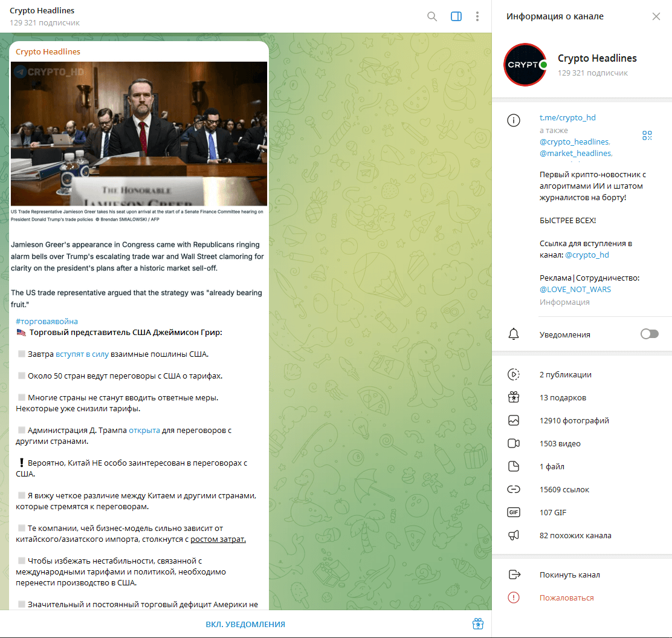
Task: Open the link icon next to 15609 ссылок
Action: (514, 489)
